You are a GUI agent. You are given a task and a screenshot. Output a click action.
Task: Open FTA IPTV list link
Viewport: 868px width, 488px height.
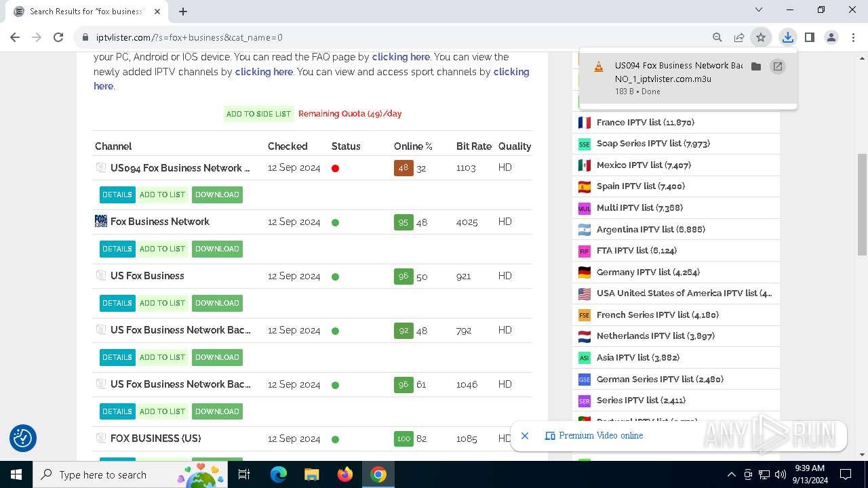(x=636, y=251)
